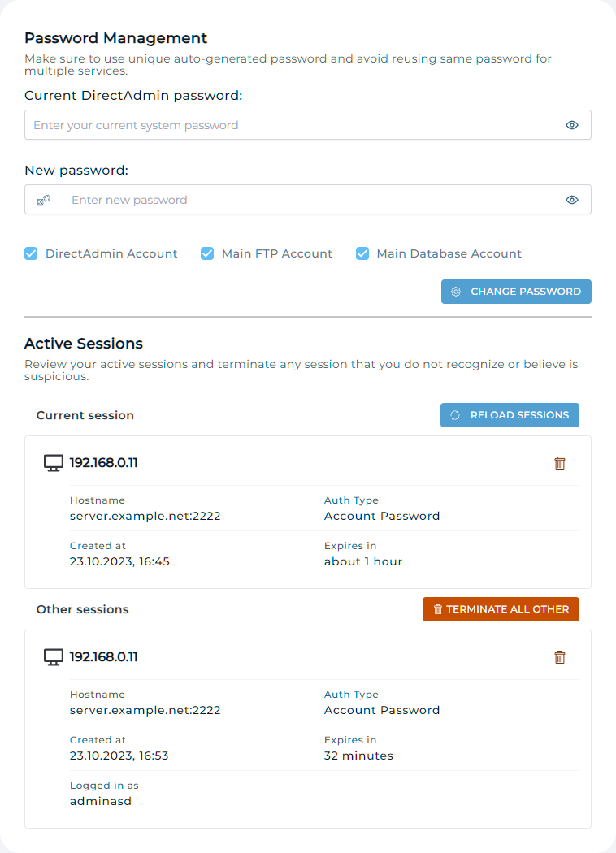Click the monitor icon beside current session IP
Screen dimensions: 616x853
coord(53,462)
